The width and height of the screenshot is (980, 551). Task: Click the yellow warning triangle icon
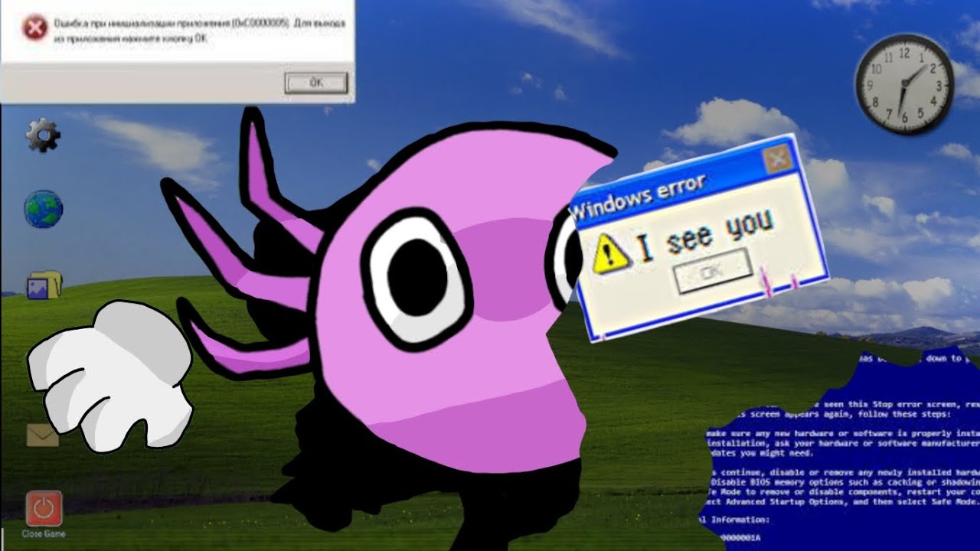tap(611, 253)
